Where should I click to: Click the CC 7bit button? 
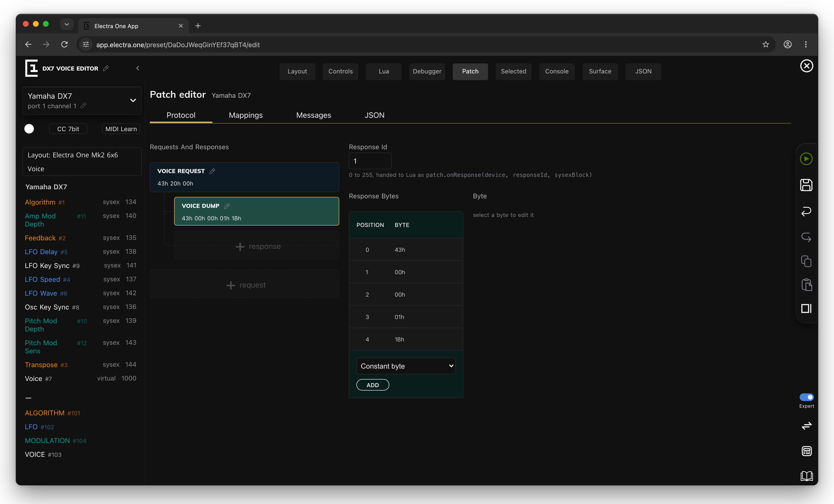point(68,129)
